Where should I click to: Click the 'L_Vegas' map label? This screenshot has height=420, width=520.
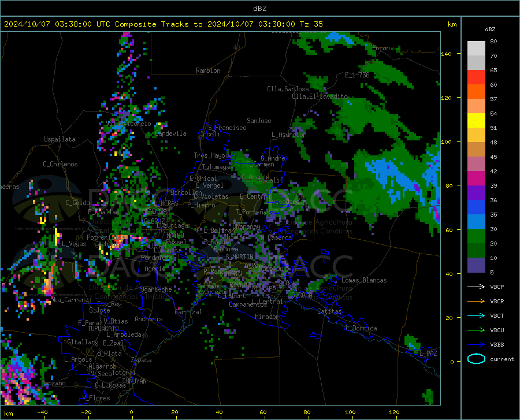pyautogui.click(x=74, y=244)
